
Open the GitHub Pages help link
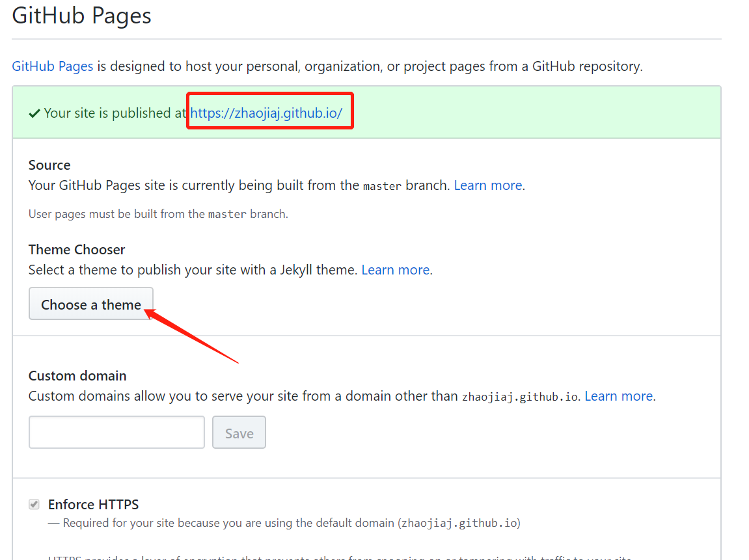coord(53,66)
